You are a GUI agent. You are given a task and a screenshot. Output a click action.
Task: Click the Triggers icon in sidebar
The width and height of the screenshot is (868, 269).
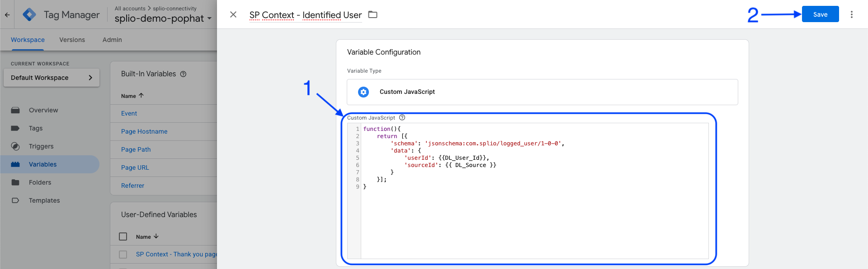15,146
